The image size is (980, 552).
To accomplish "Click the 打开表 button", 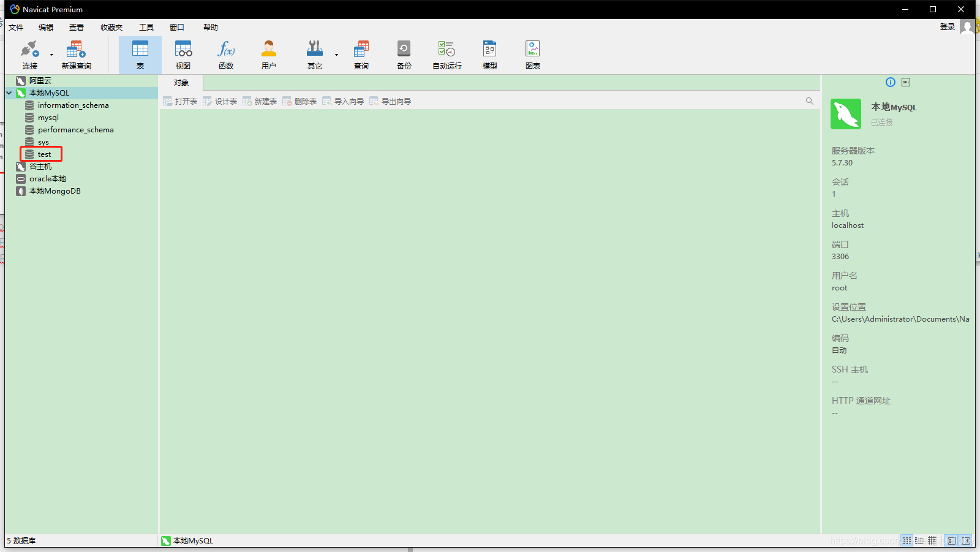I will (180, 101).
